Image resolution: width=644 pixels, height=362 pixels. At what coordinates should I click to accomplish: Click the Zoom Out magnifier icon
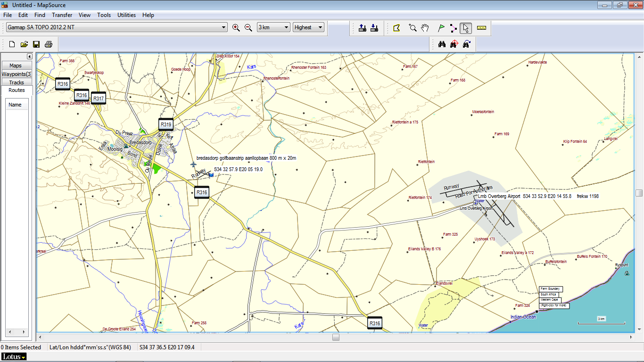248,28
